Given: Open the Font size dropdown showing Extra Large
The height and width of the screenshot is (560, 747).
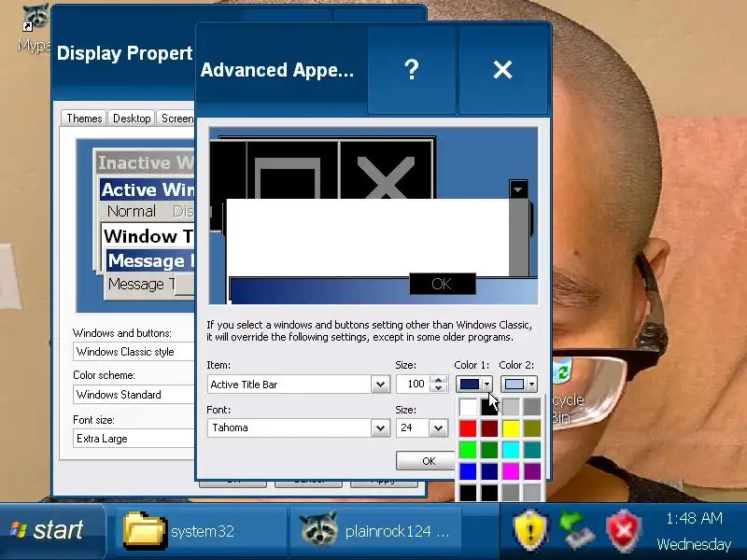Looking at the screenshot, I should click(x=134, y=438).
